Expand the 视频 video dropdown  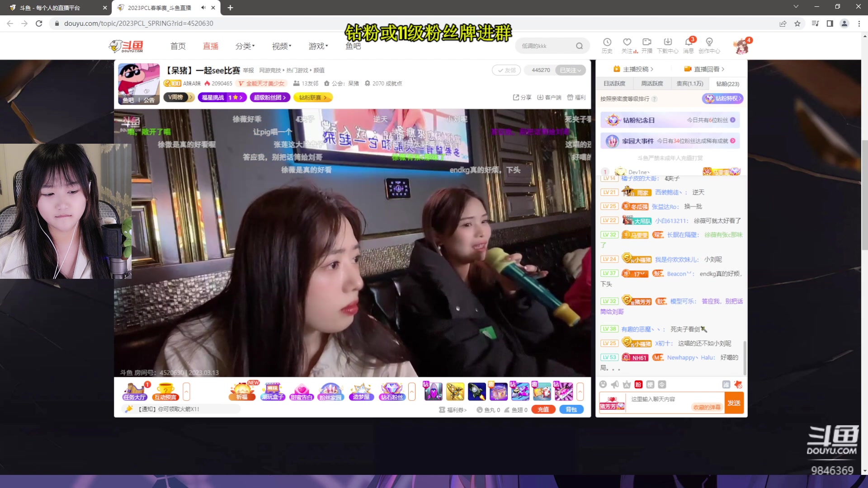(x=282, y=46)
